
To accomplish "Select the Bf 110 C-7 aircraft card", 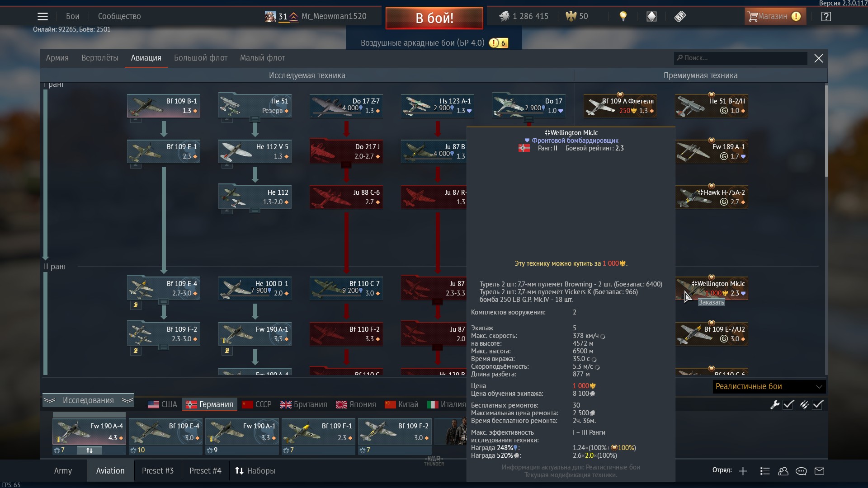I will (x=346, y=288).
